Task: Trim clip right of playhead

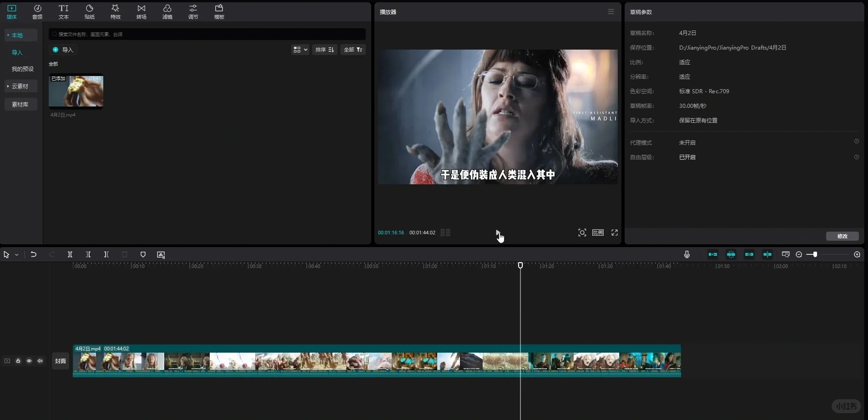Action: point(106,254)
